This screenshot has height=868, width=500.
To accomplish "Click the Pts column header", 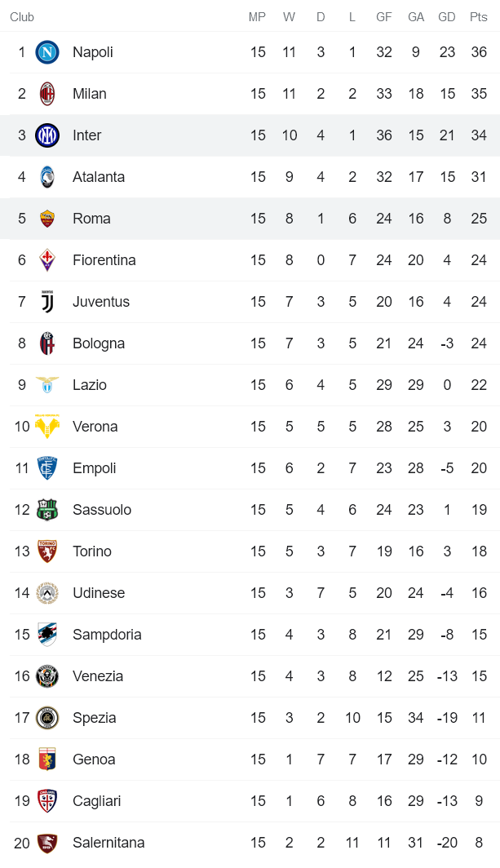I will 479,17.
